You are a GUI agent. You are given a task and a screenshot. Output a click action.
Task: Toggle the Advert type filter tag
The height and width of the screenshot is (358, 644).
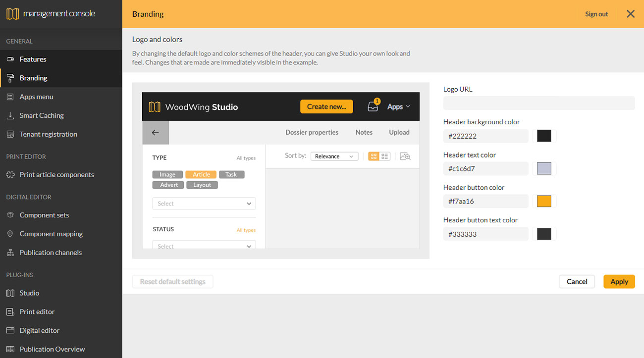point(168,185)
